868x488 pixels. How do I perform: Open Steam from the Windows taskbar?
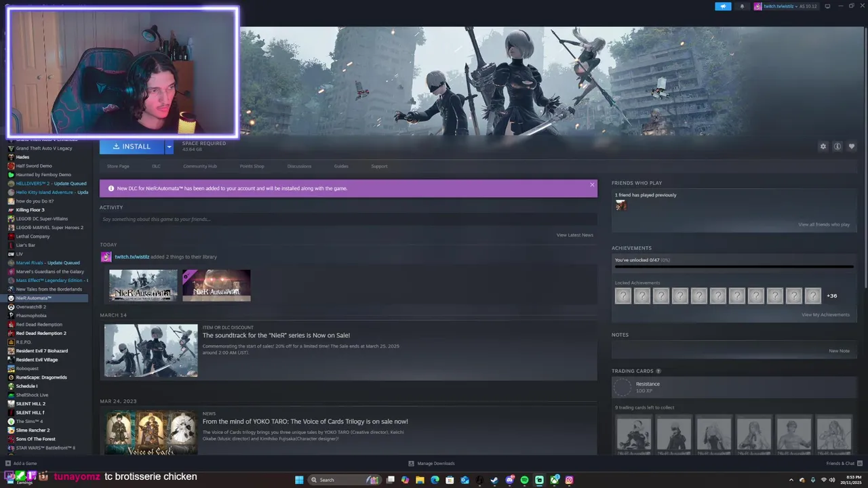pyautogui.click(x=494, y=480)
